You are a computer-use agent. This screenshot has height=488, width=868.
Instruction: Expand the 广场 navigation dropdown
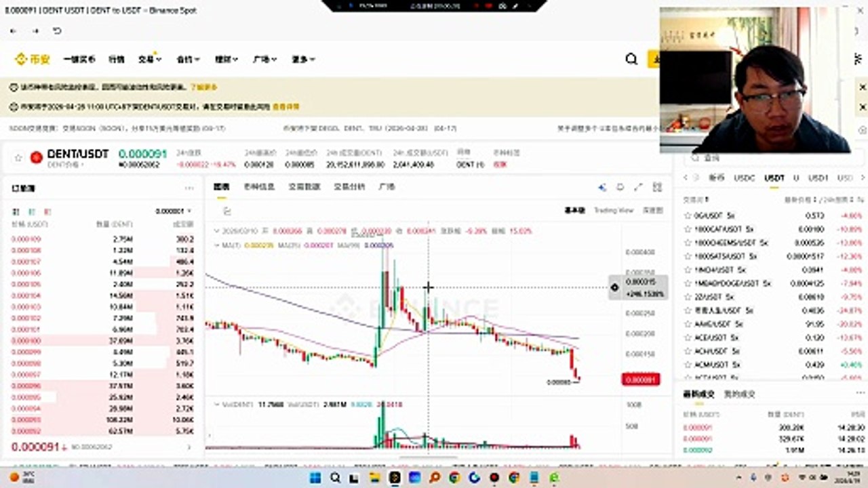tap(264, 60)
